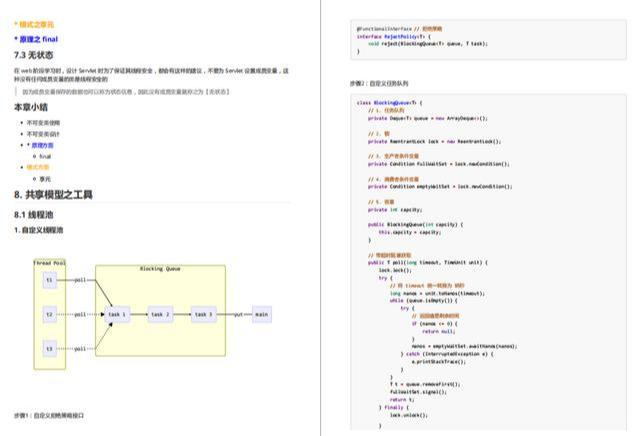Click the 'nanos = emptyWaitSet.awaitNanos(nanos);' line
This screenshot has height=436, width=640.
(464, 346)
